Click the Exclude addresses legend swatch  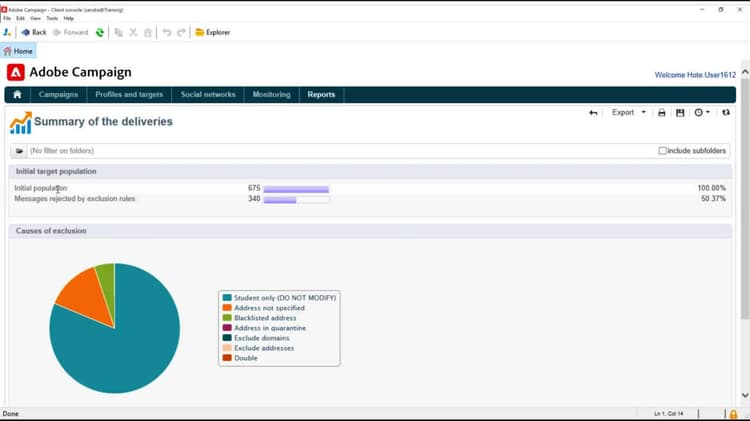click(227, 348)
